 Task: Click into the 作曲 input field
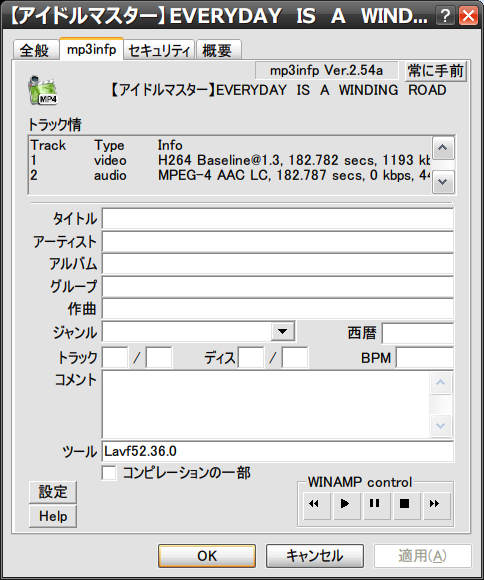[x=278, y=309]
